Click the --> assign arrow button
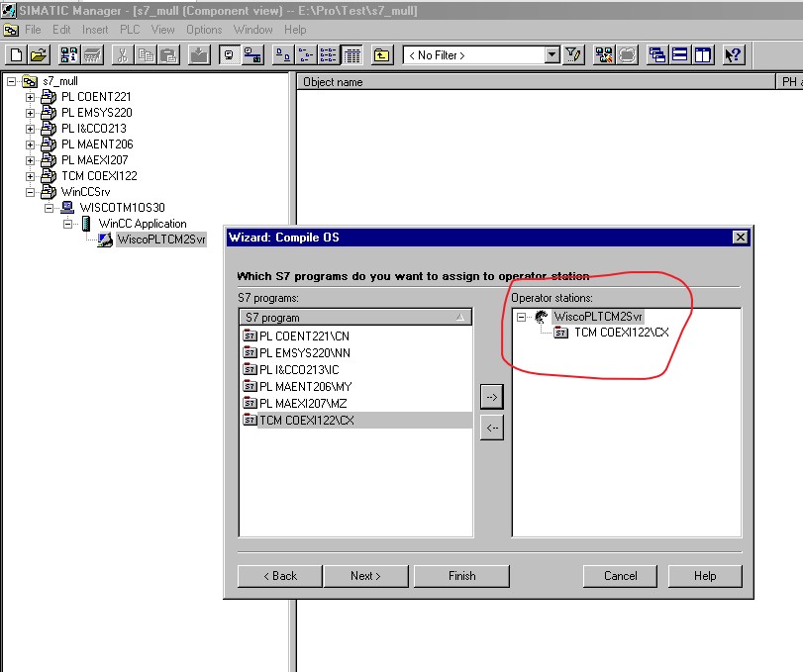This screenshot has width=803, height=672. [492, 397]
